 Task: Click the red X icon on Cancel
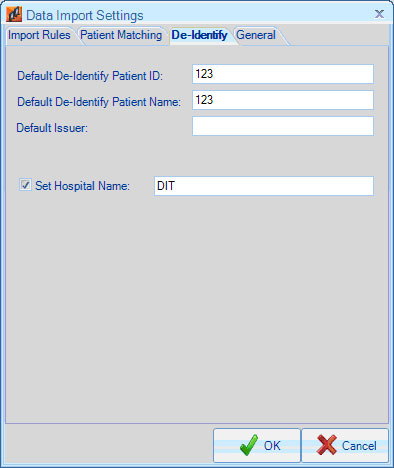coord(327,445)
